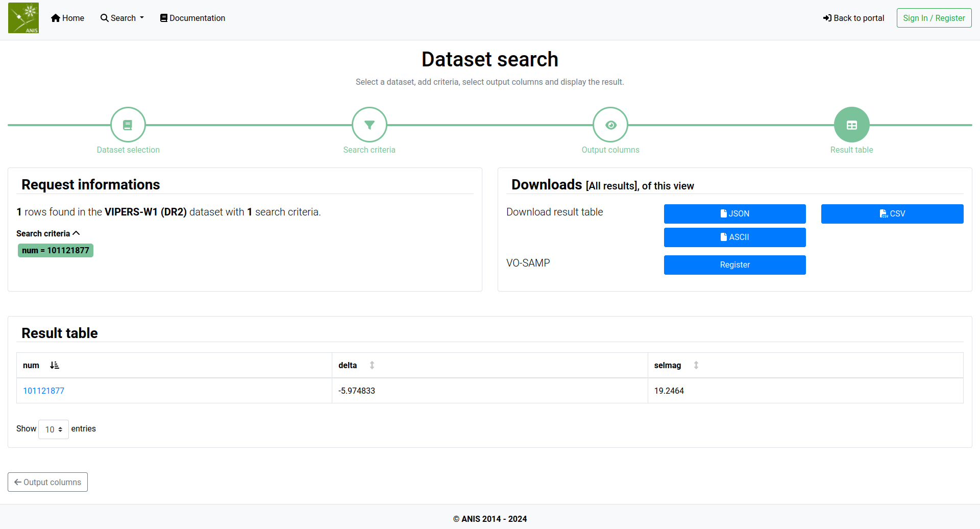The height and width of the screenshot is (529, 980).
Task: Click the VO-SAMP Register button
Action: point(735,265)
